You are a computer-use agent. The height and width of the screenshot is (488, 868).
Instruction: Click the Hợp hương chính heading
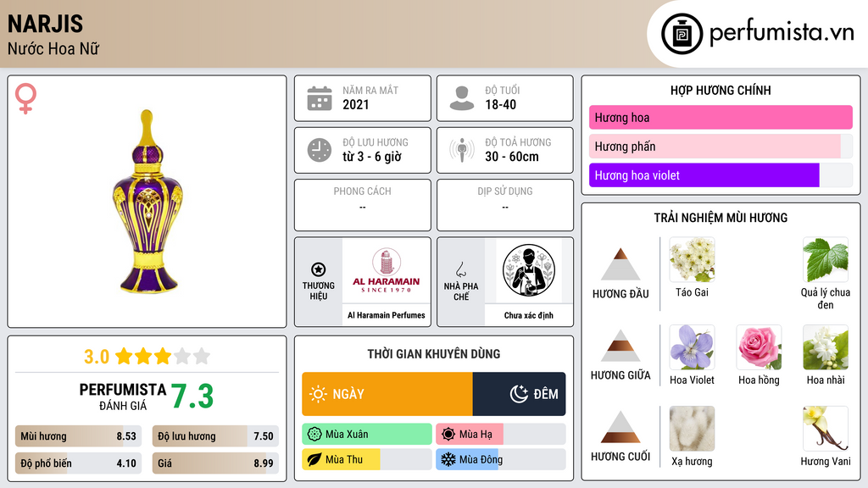coord(721,90)
